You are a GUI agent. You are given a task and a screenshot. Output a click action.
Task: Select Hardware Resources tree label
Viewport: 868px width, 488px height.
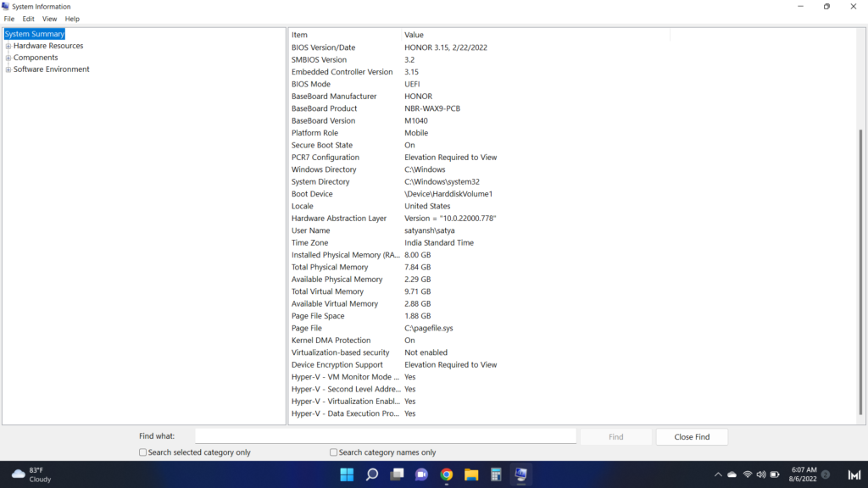point(48,46)
